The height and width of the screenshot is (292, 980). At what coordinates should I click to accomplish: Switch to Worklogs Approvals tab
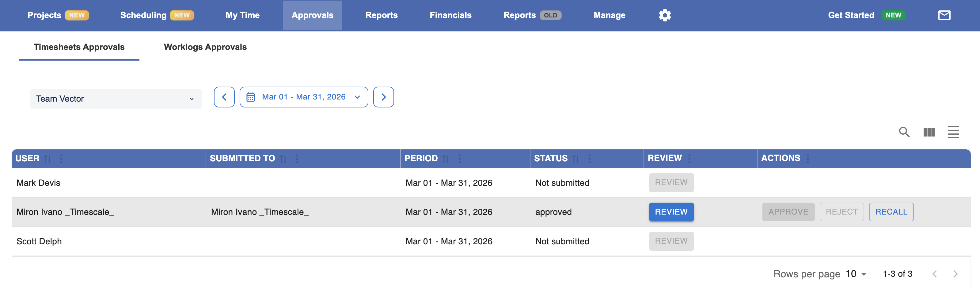[205, 47]
